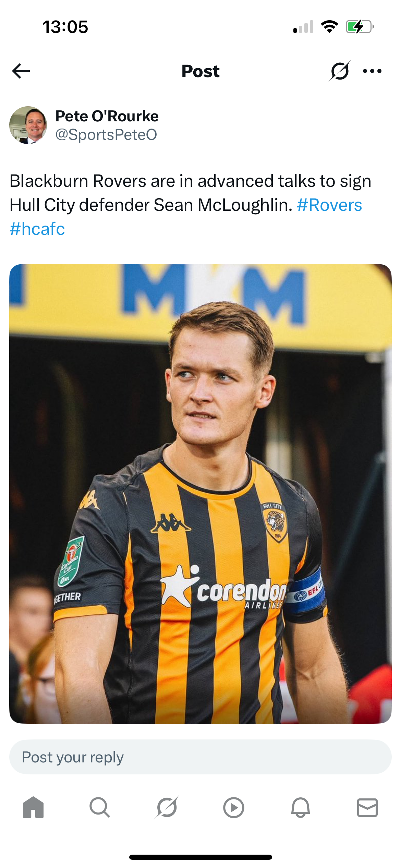Tap the battery charging status icon

point(360,27)
